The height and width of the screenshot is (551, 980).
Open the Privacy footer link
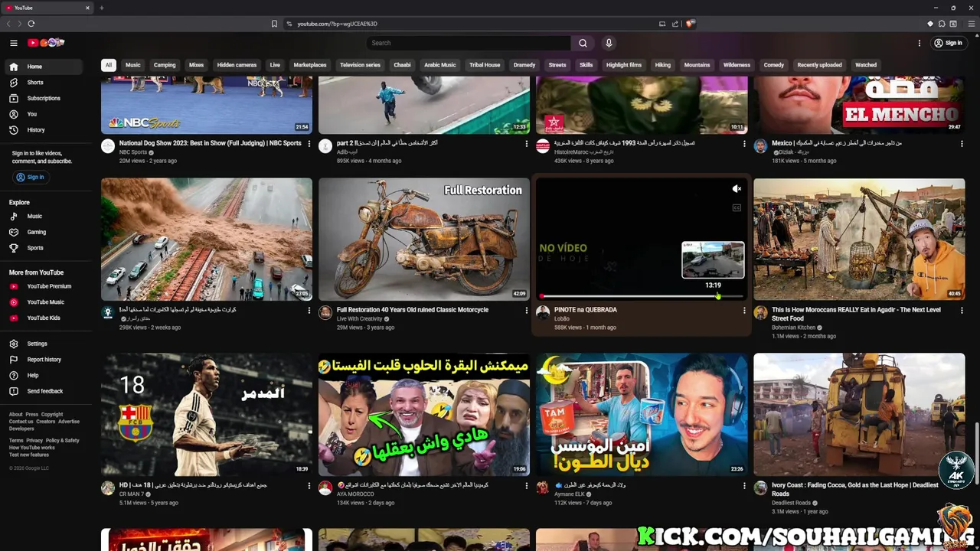pyautogui.click(x=34, y=440)
